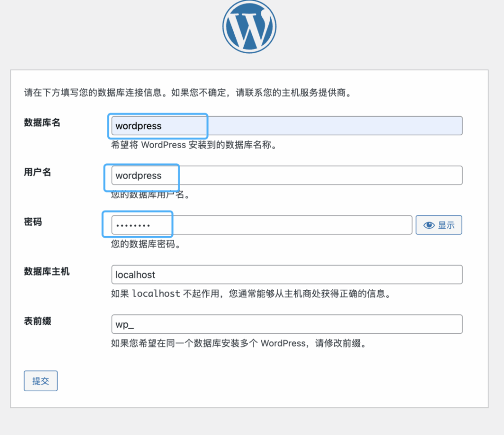Focus the 数据库主机 input field
The width and height of the screenshot is (504, 435).
click(287, 275)
